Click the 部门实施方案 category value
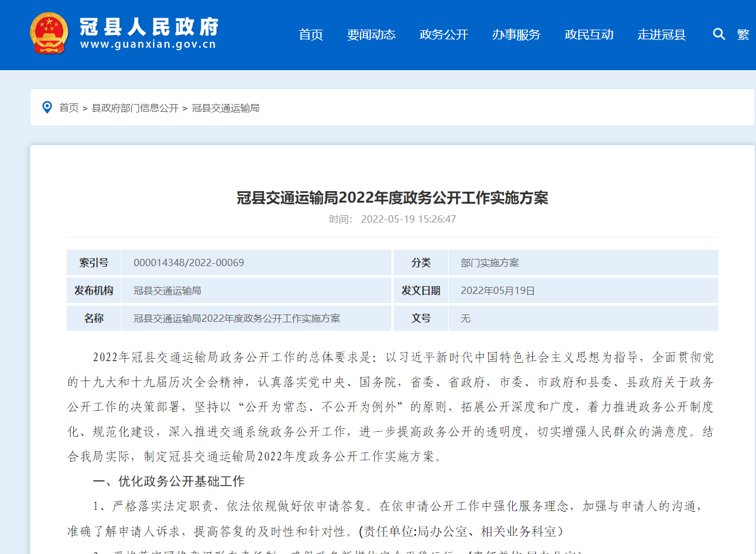This screenshot has width=756, height=554. pos(490,262)
